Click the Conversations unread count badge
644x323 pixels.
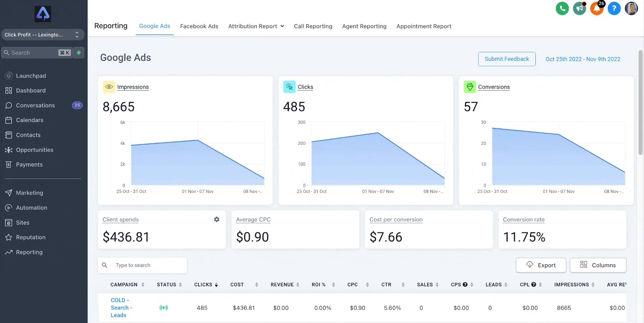[77, 105]
